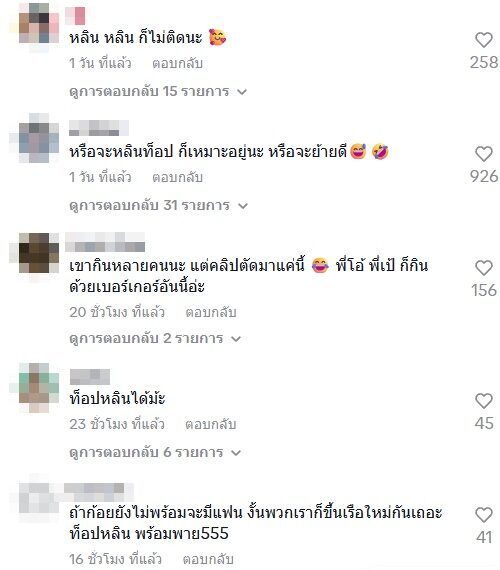This screenshot has height=570, width=500.
Task: Reply to the 20-hour-old burger comment
Action: (211, 312)
